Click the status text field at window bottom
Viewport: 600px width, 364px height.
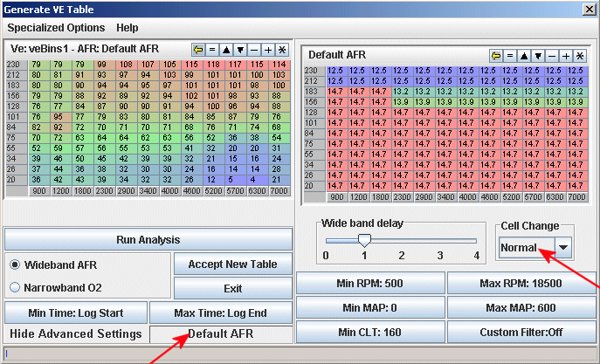click(x=300, y=354)
